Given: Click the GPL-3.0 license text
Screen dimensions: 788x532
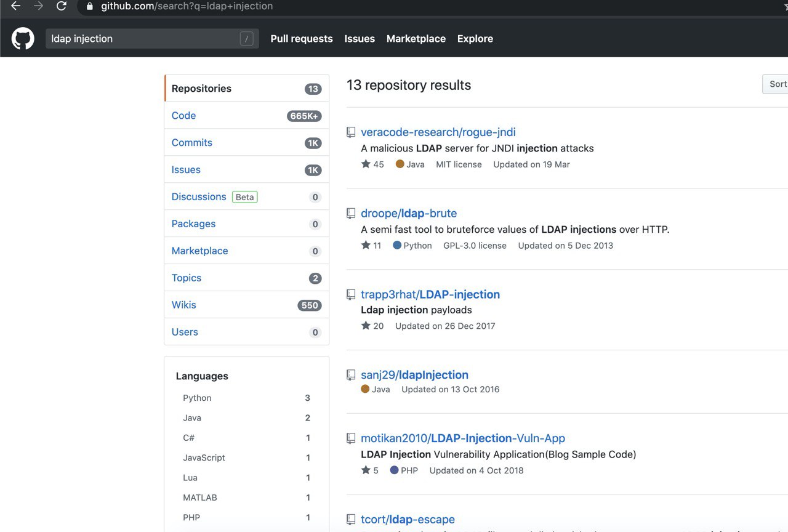Looking at the screenshot, I should 475,245.
